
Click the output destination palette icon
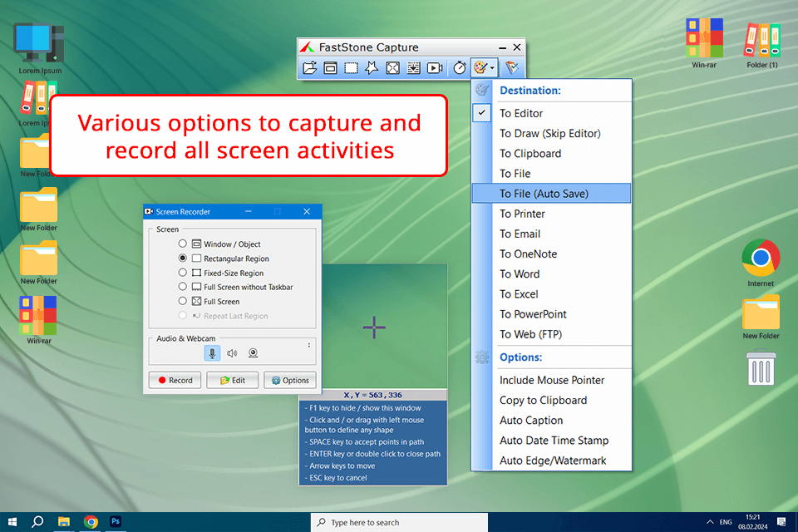tap(480, 67)
